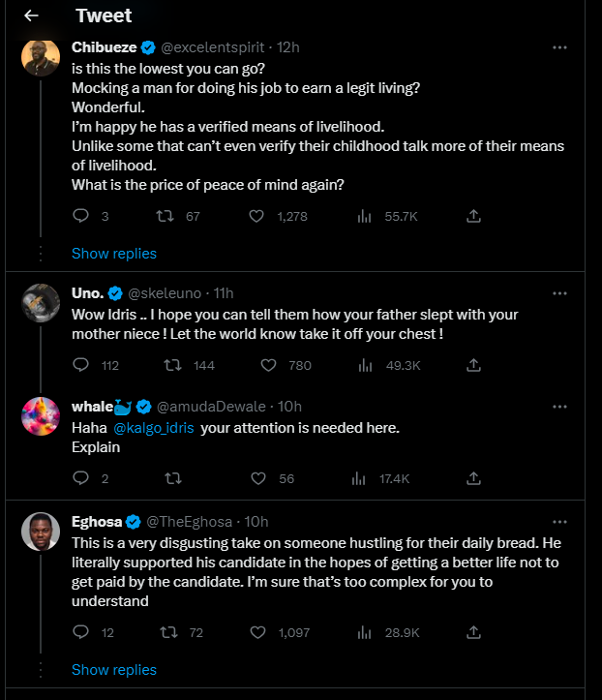Show replies under Eghosa's tweet
Screen dimensions: 602x700
113,670
